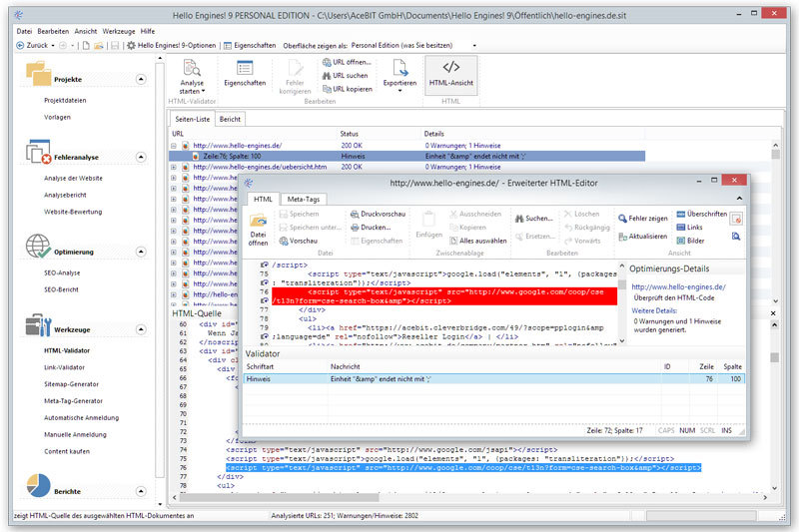799x532 pixels.
Task: Show Links in editor Ansicht group
Action: (x=689, y=227)
